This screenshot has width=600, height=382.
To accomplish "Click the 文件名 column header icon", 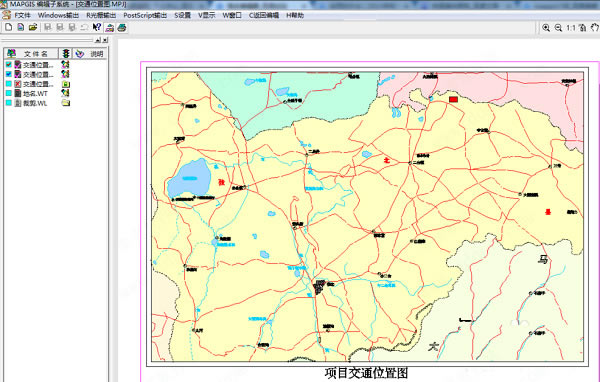I will [11, 54].
